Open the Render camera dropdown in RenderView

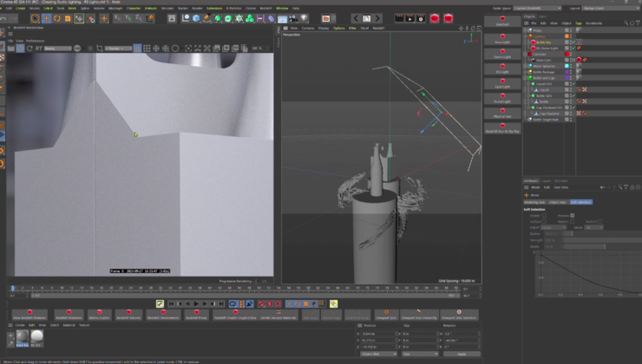(x=119, y=49)
